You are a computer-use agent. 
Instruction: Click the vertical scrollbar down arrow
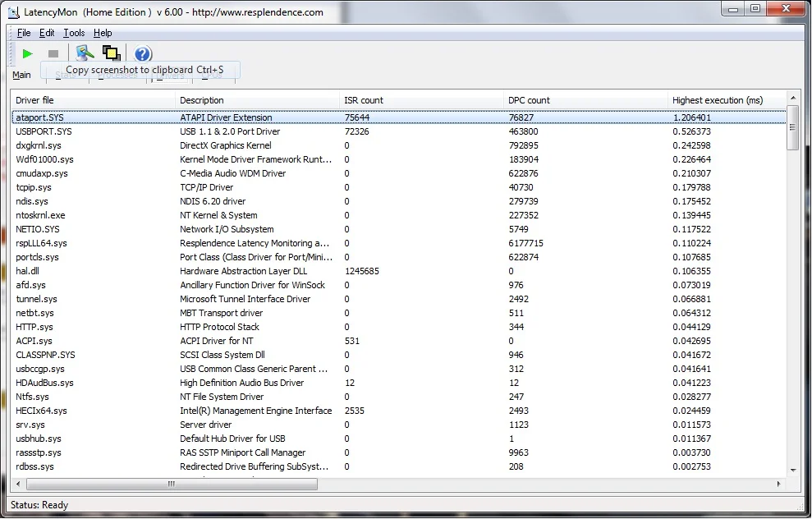tap(793, 471)
